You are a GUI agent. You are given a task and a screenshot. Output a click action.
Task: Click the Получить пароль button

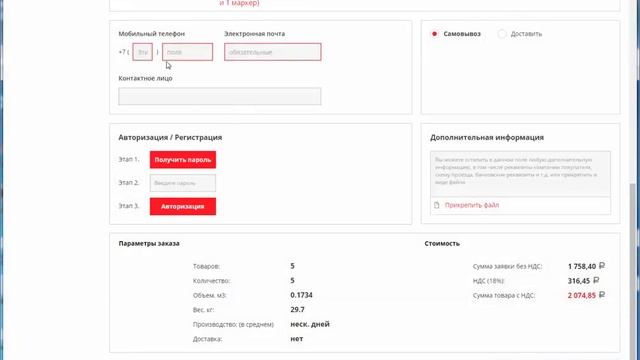tap(183, 160)
